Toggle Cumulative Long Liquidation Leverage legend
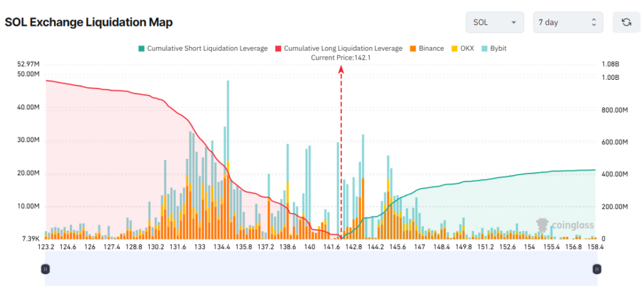This screenshot has height=301, width=644. pos(339,48)
